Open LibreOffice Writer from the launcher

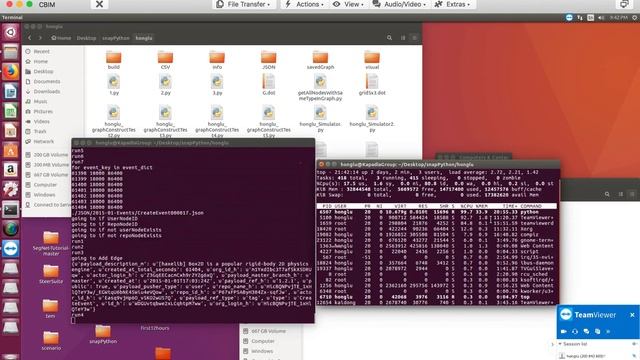pos(11,91)
